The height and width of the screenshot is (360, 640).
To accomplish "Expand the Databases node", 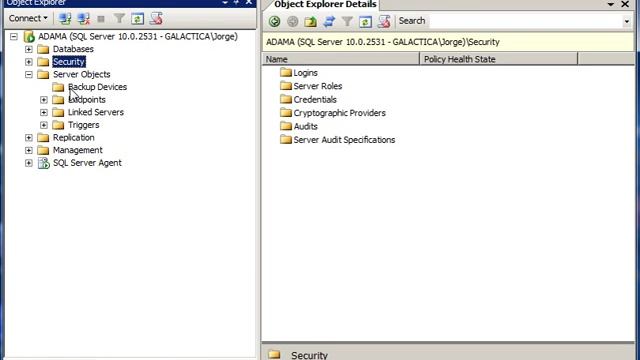I will tap(29, 49).
